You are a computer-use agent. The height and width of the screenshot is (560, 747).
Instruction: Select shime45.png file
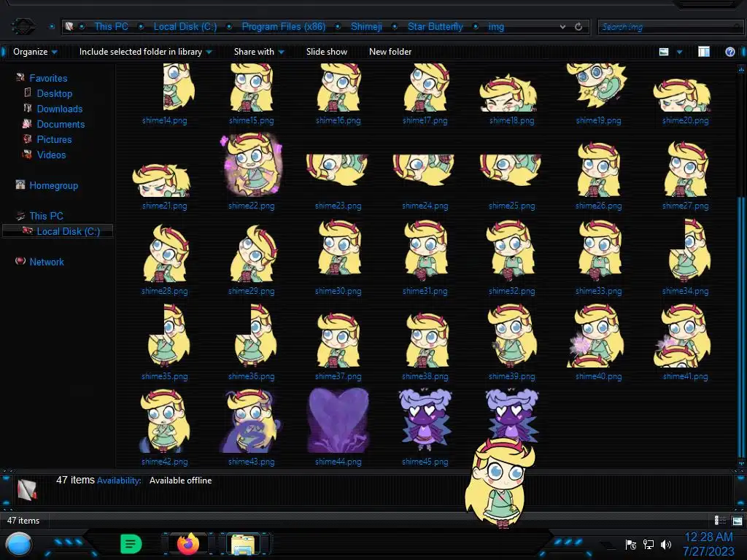click(425, 421)
